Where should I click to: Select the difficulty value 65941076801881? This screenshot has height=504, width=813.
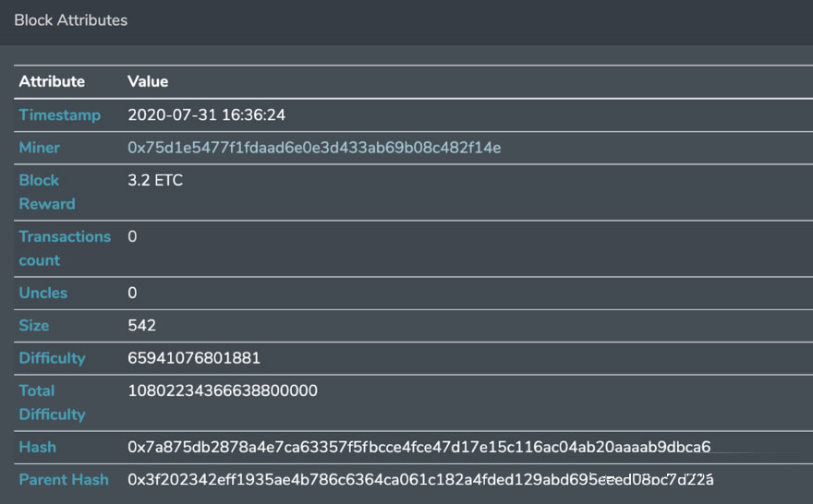click(194, 358)
